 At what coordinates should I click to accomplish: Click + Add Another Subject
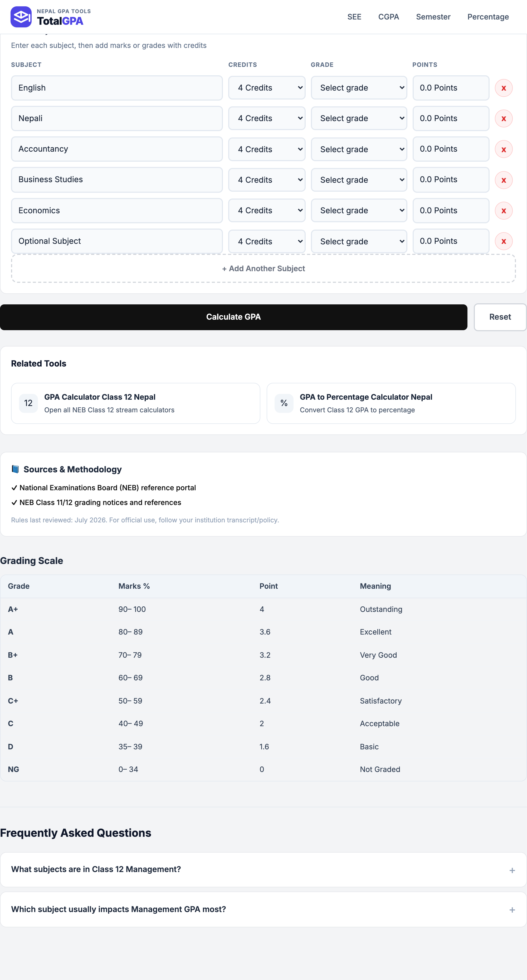click(x=263, y=269)
